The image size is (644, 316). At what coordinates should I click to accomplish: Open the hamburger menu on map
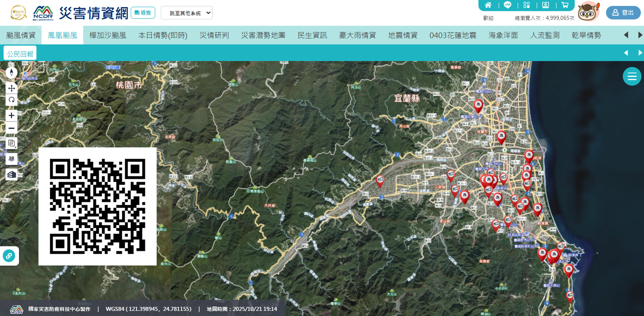(x=632, y=76)
